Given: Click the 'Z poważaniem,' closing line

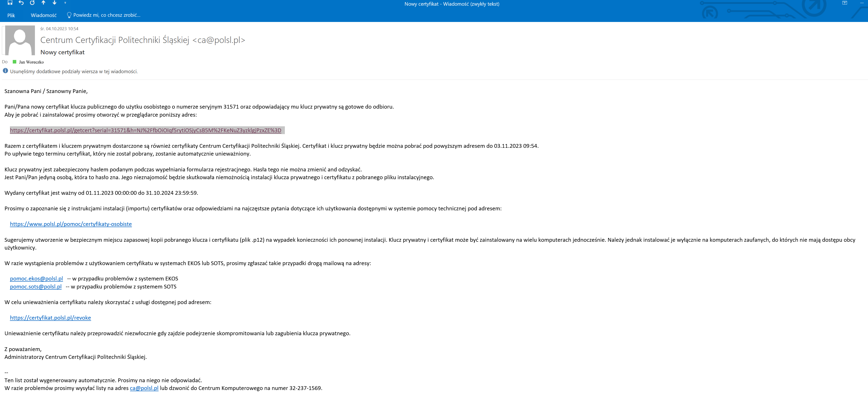Looking at the screenshot, I should point(23,349).
